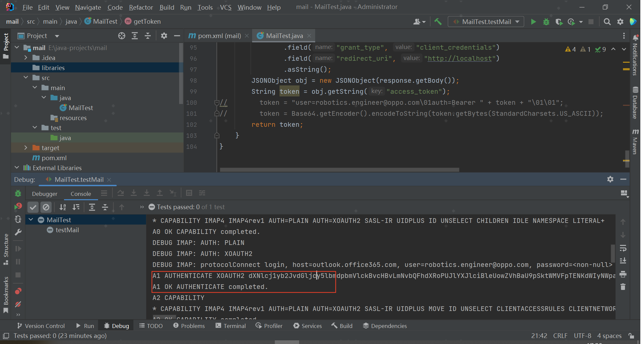Expand all test results icon
Image resolution: width=644 pixels, height=344 pixels.
tap(92, 207)
